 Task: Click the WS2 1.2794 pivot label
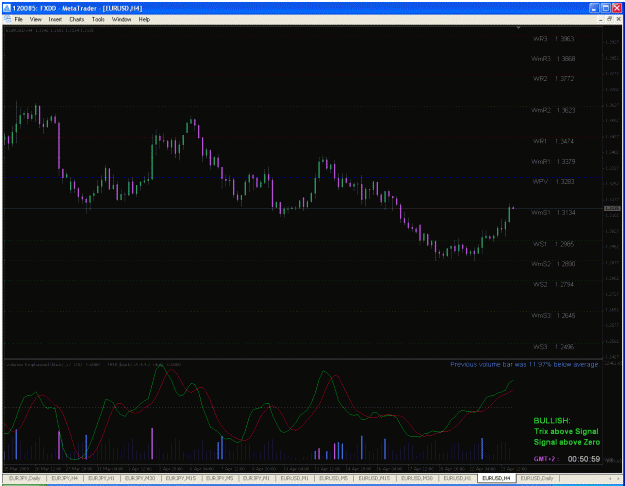(x=553, y=284)
